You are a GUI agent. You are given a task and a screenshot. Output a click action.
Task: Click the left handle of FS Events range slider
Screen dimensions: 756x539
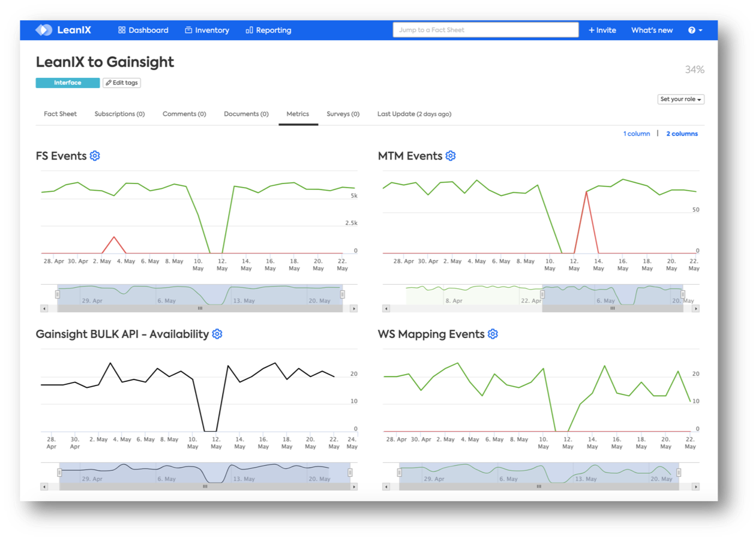[57, 294]
